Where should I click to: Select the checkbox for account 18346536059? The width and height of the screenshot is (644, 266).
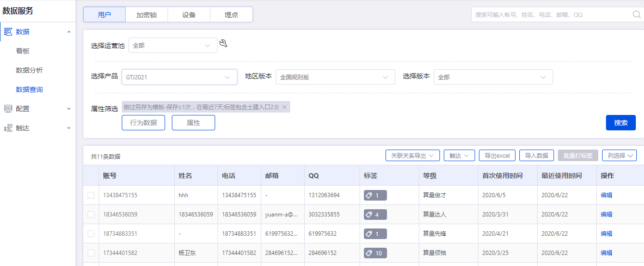pos(91,215)
